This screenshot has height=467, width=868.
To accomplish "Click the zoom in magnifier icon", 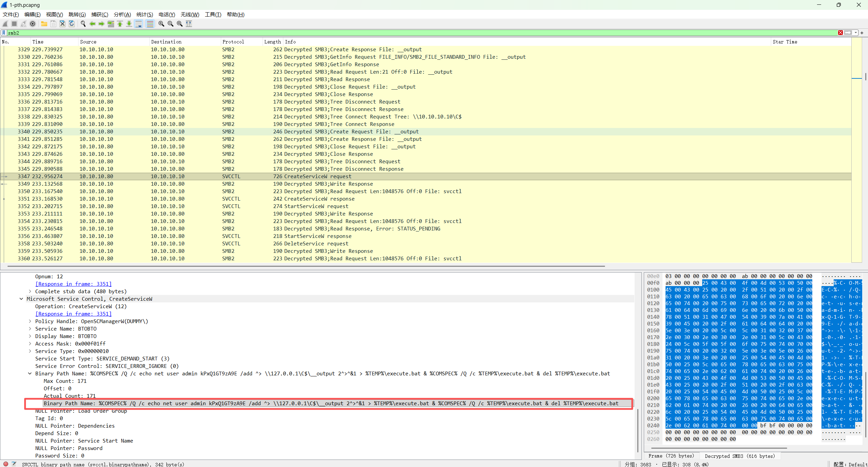I will click(161, 24).
